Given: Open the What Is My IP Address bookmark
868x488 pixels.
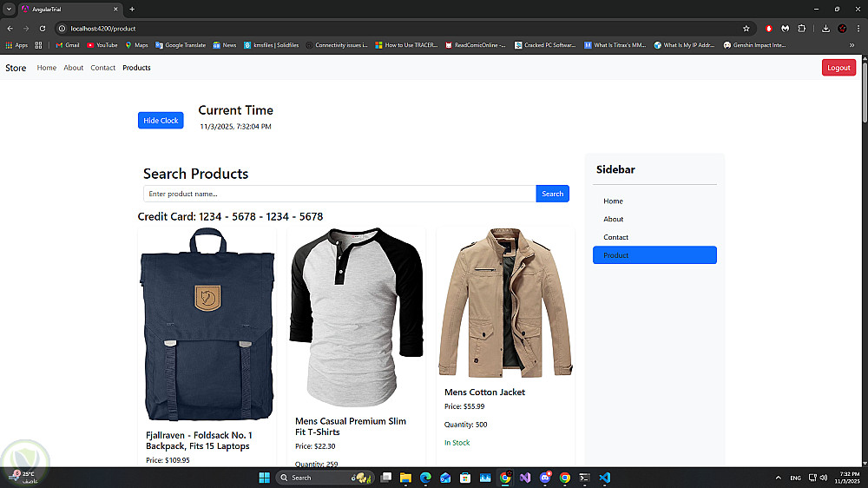Looking at the screenshot, I should point(684,45).
